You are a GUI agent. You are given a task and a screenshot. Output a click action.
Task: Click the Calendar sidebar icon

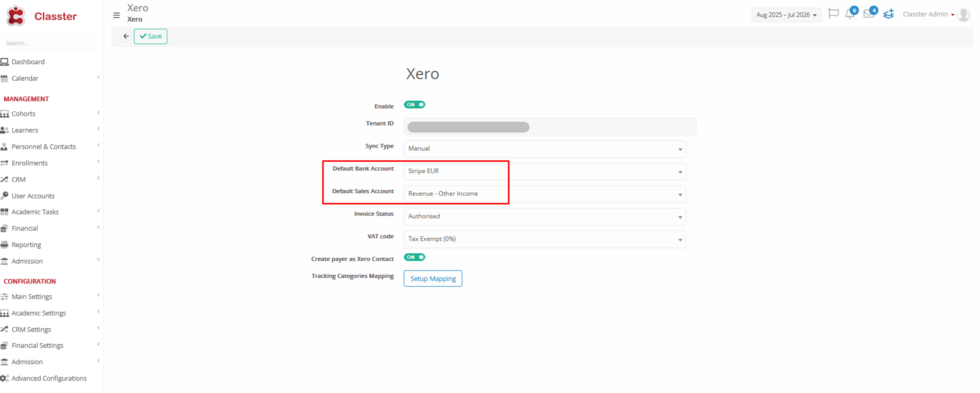4,78
